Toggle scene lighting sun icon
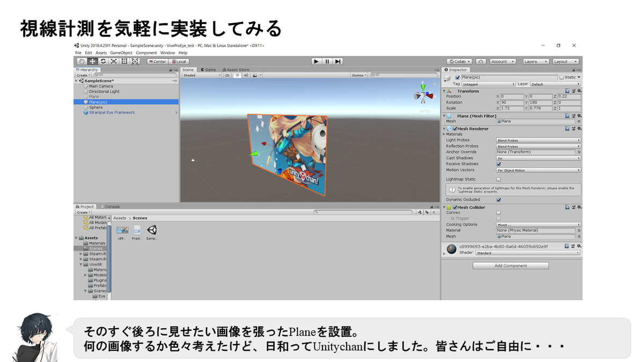 tap(236, 76)
